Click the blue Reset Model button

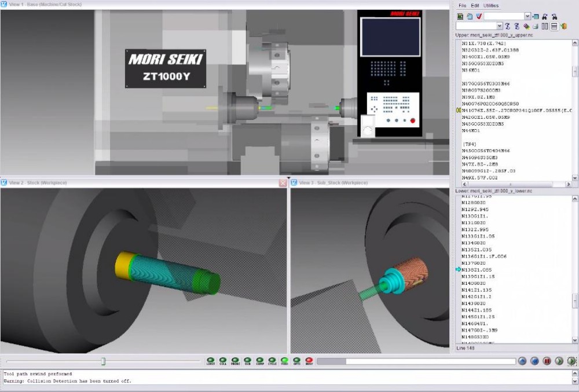pyautogui.click(x=522, y=361)
